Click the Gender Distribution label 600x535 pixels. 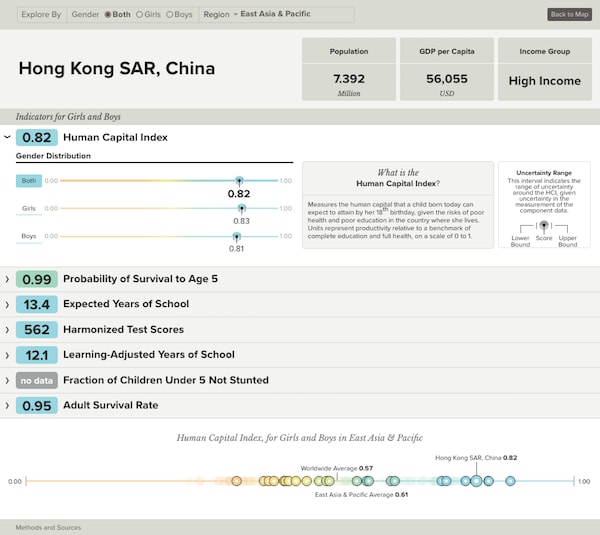coord(53,156)
